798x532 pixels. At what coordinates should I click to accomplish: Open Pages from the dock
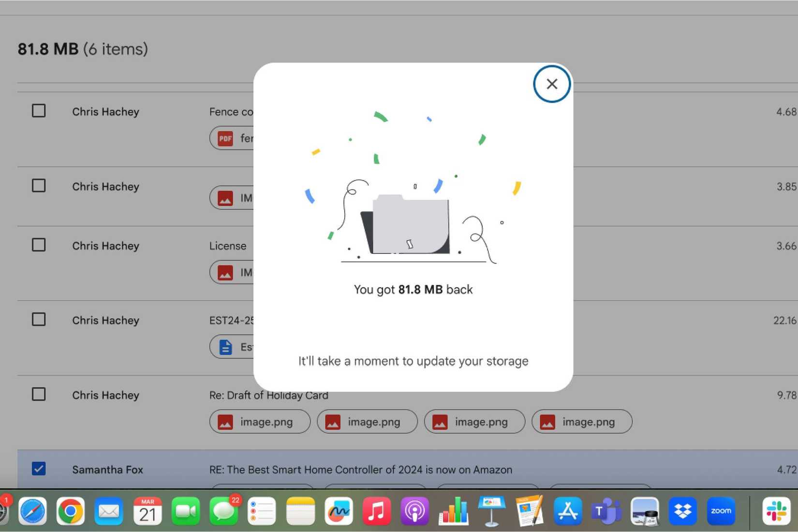(x=530, y=511)
